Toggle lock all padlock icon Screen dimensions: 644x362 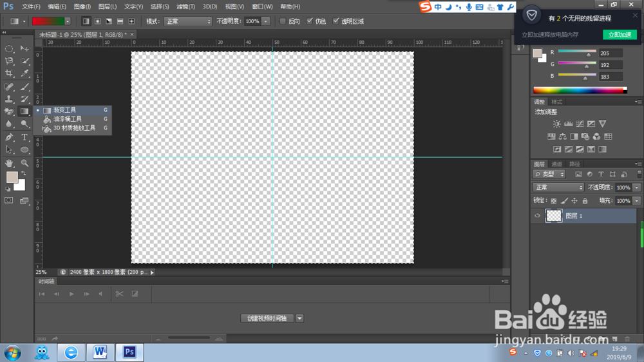585,201
